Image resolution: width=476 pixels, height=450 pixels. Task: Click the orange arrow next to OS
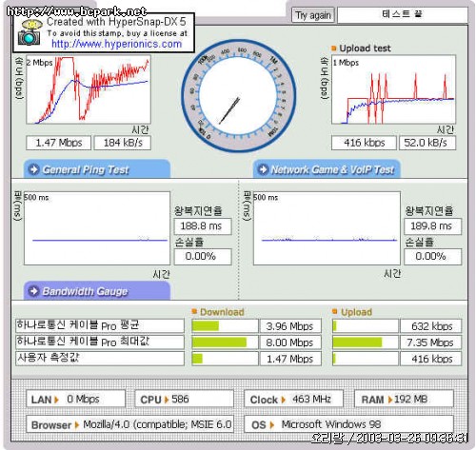(x=271, y=425)
